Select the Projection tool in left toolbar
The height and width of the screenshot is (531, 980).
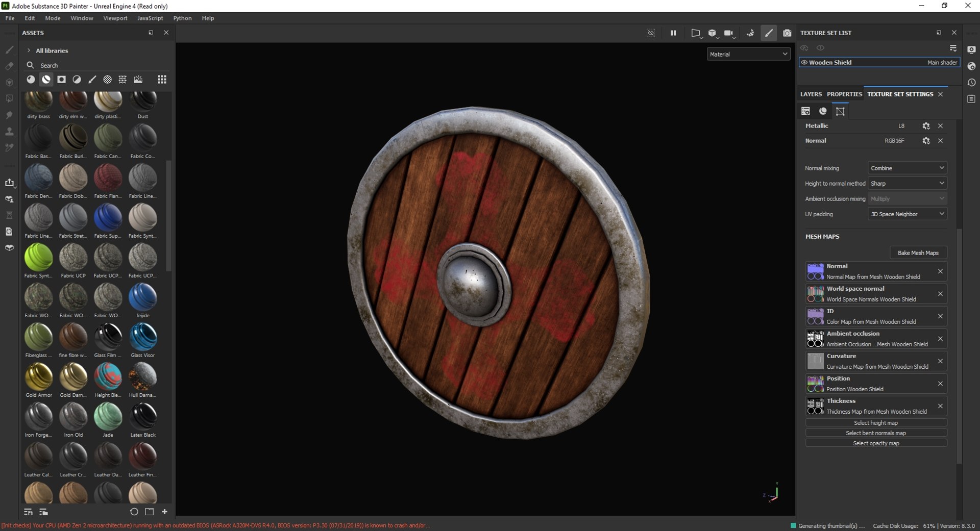pos(9,82)
